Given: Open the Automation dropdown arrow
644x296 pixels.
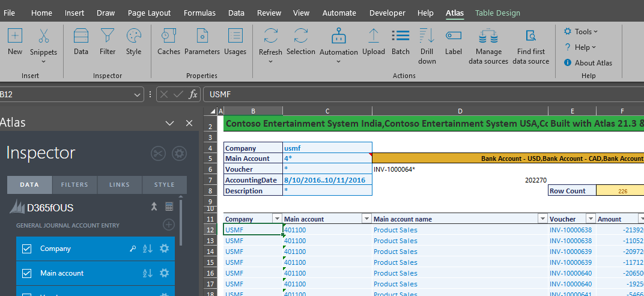Looking at the screenshot, I should tap(338, 62).
